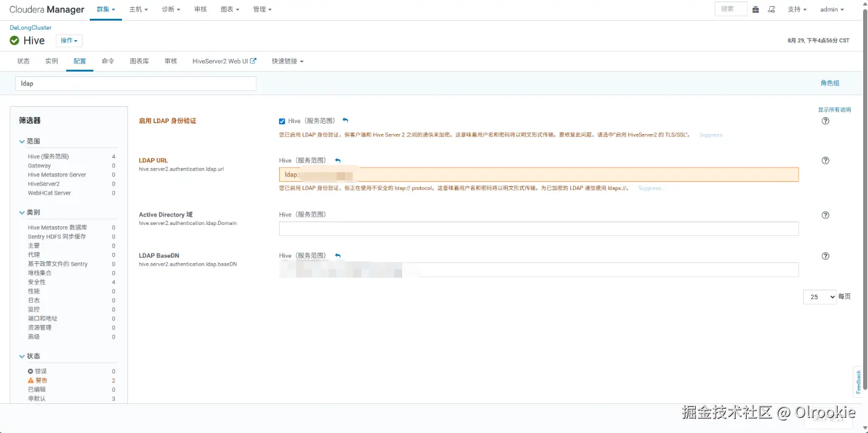Image resolution: width=868 pixels, height=433 pixels.
Task: Switch to the 实例 tab
Action: point(52,61)
